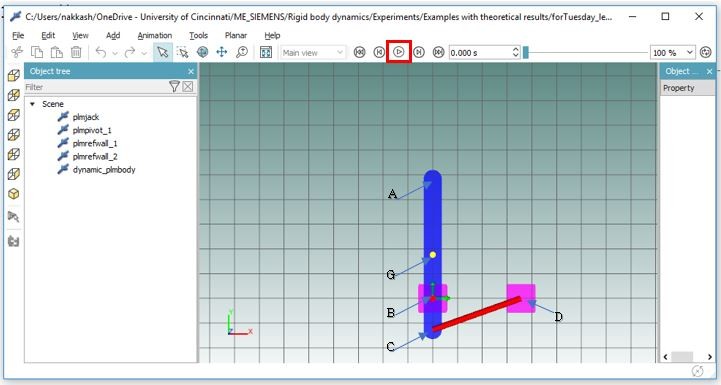The height and width of the screenshot is (385, 721).
Task: Click properties panel scroll left arrow
Action: click(x=665, y=357)
